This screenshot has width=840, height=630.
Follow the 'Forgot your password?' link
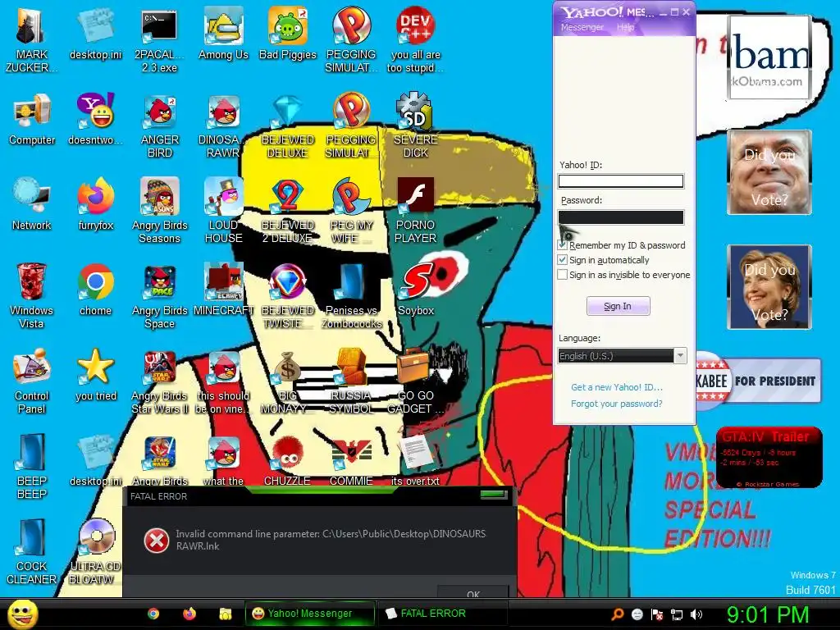click(617, 404)
